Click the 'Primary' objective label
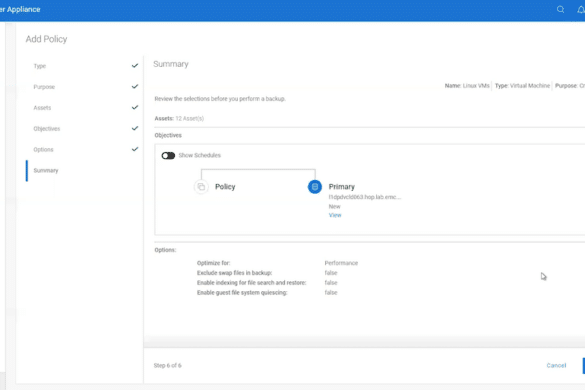Viewport: 585px width, 390px height. 342,187
